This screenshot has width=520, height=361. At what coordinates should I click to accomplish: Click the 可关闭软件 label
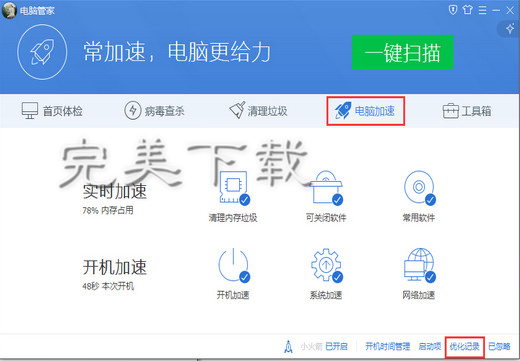point(326,218)
